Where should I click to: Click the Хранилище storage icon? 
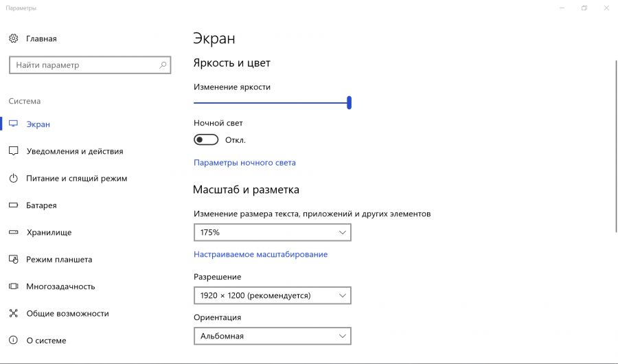[x=13, y=232]
